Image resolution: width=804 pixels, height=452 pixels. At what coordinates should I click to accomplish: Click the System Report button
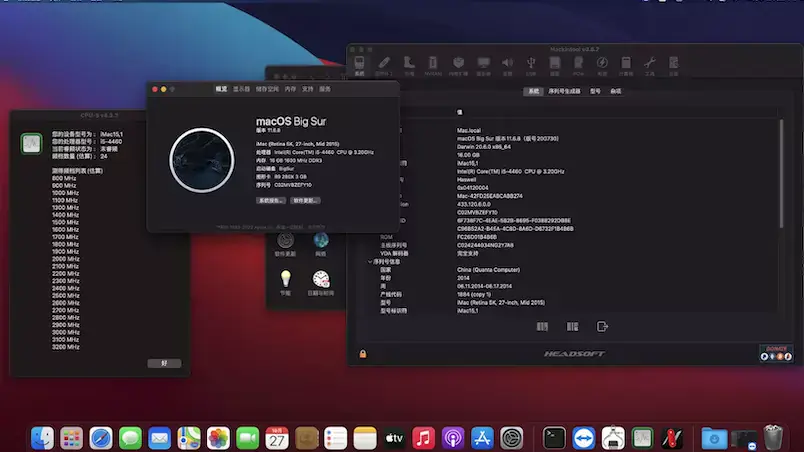tap(271, 200)
